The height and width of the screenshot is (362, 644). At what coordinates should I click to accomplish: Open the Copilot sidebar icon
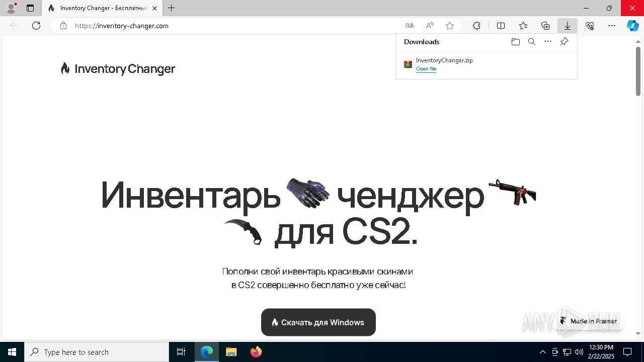(x=632, y=26)
